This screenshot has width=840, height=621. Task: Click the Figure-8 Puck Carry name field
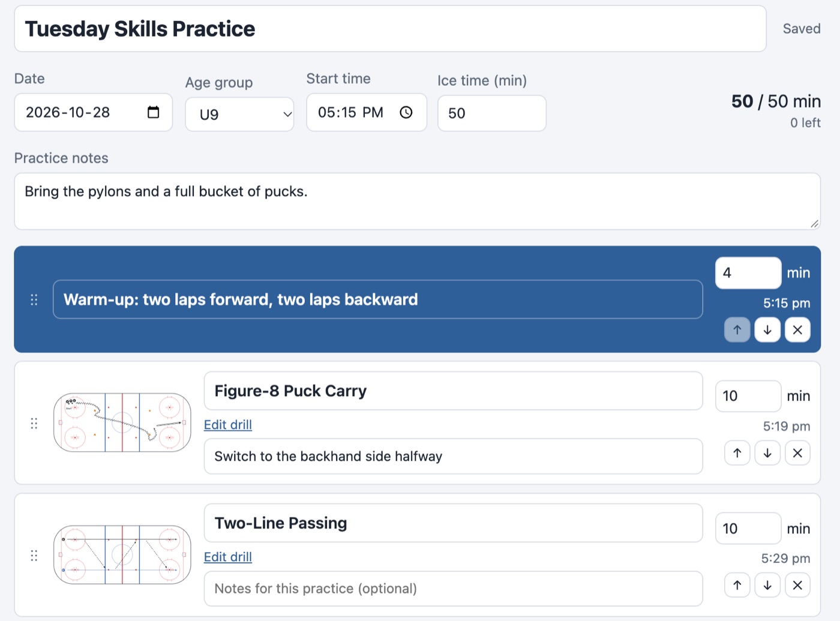point(453,391)
